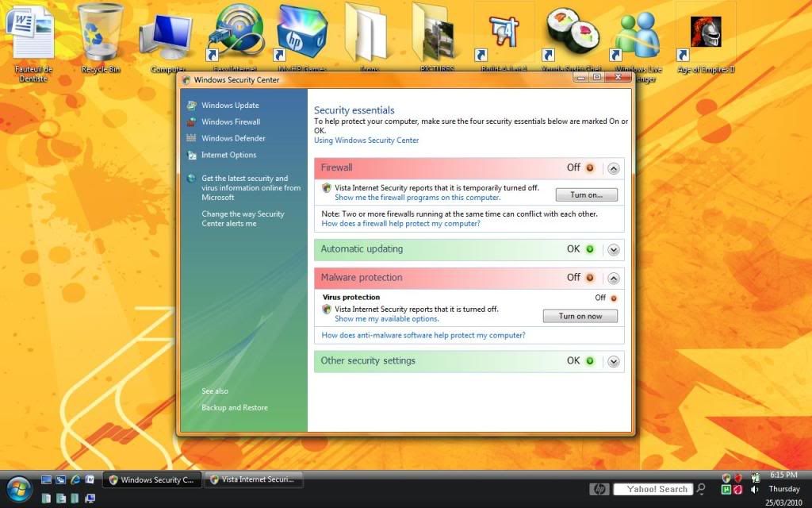Open the volume speaker tray icon
The width and height of the screenshot is (812, 508).
pyautogui.click(x=755, y=490)
